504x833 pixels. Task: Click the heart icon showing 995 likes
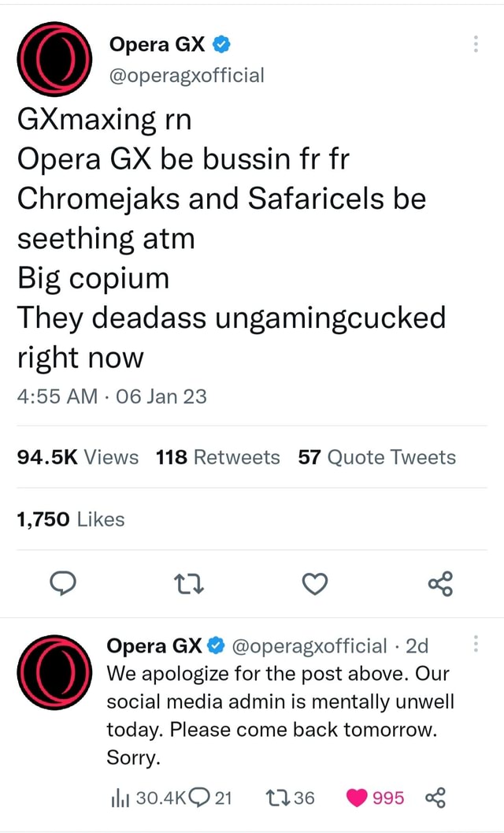357,798
